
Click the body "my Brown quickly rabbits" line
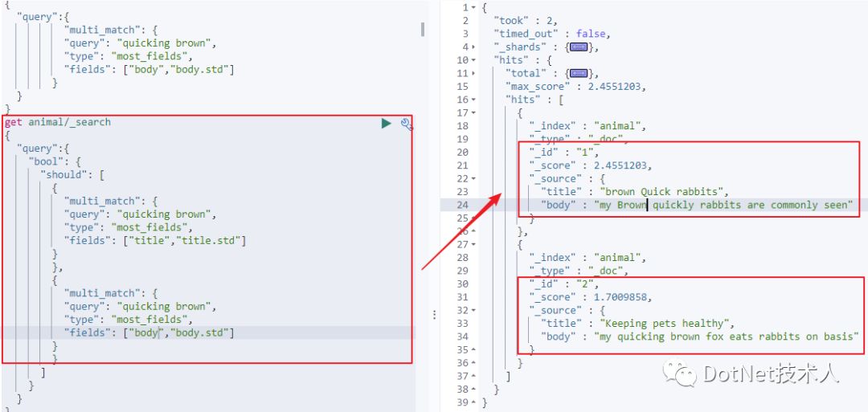coord(696,205)
